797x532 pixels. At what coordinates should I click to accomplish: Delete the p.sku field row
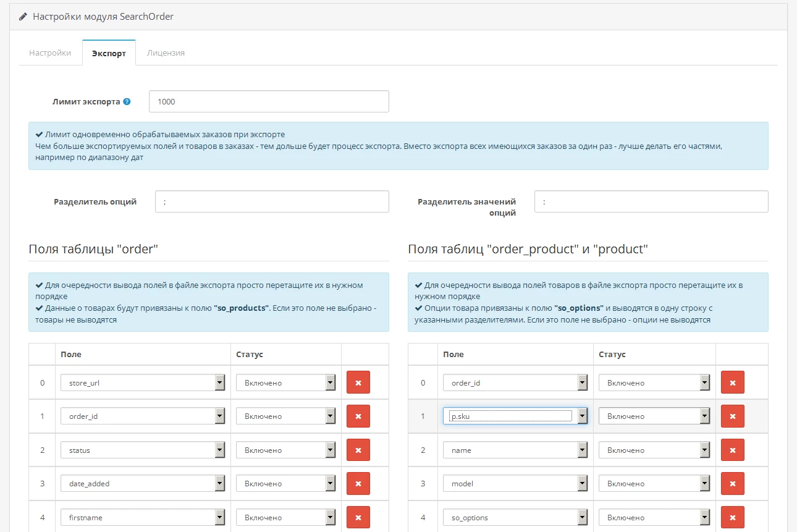tap(733, 416)
